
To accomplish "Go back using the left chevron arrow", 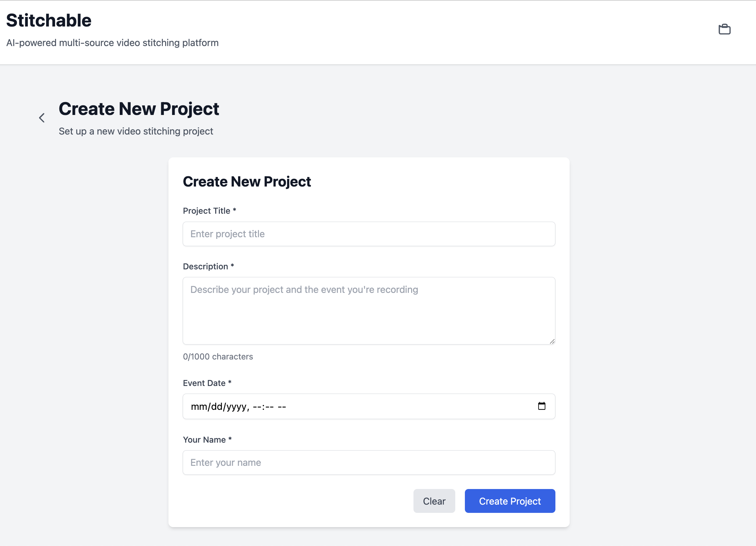I will click(x=42, y=118).
